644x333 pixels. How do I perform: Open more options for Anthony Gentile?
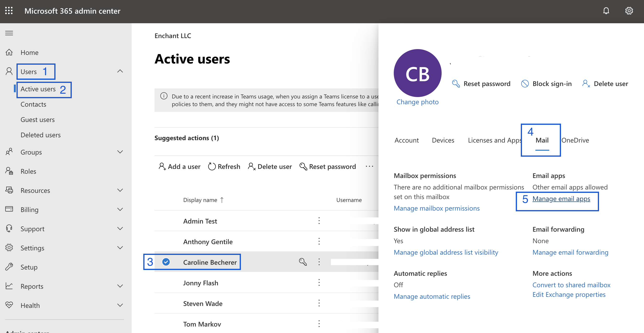319,241
